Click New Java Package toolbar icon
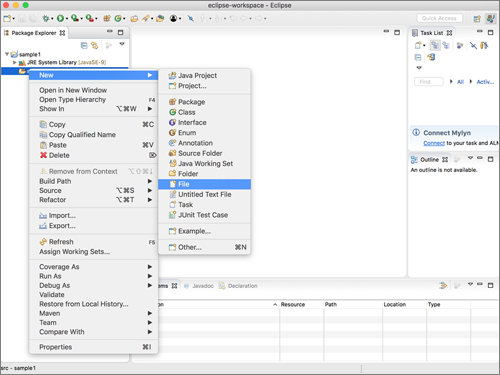Image resolution: width=500 pixels, height=375 pixels. coord(107,18)
